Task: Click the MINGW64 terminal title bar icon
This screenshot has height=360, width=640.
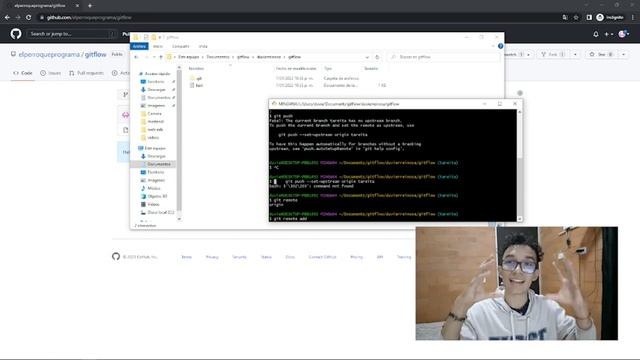Action: tap(274, 104)
